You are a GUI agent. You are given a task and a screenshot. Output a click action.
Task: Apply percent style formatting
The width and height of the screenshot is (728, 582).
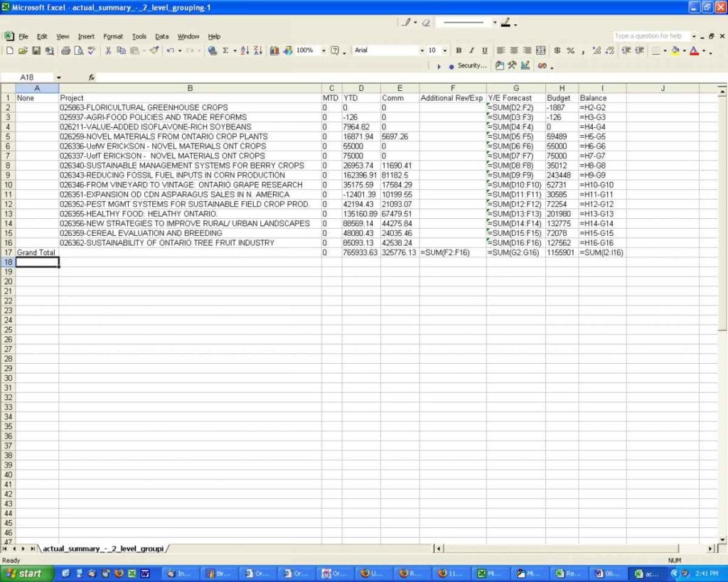tap(570, 50)
